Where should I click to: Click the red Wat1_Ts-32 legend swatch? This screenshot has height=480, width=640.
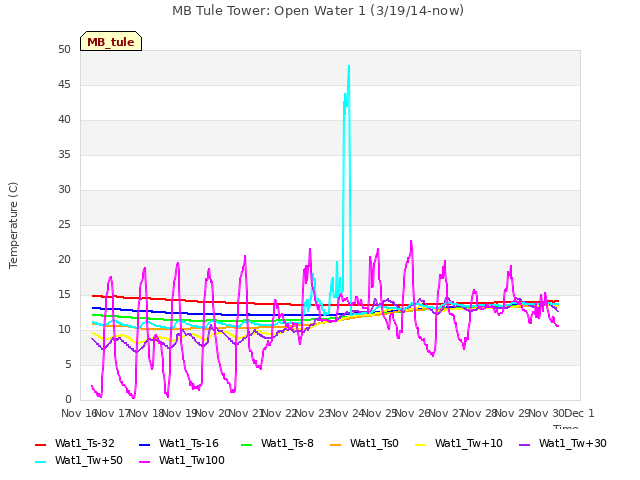point(40,444)
